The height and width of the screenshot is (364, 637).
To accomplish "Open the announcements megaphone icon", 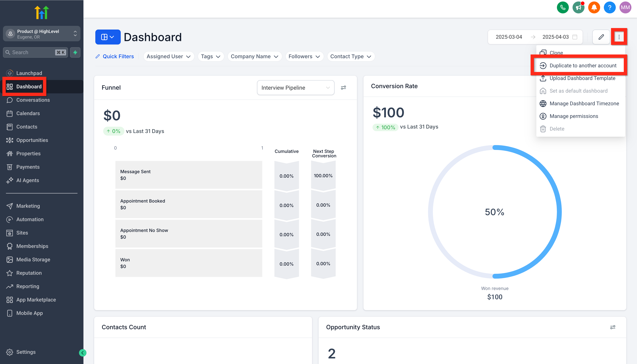I will coord(578,7).
